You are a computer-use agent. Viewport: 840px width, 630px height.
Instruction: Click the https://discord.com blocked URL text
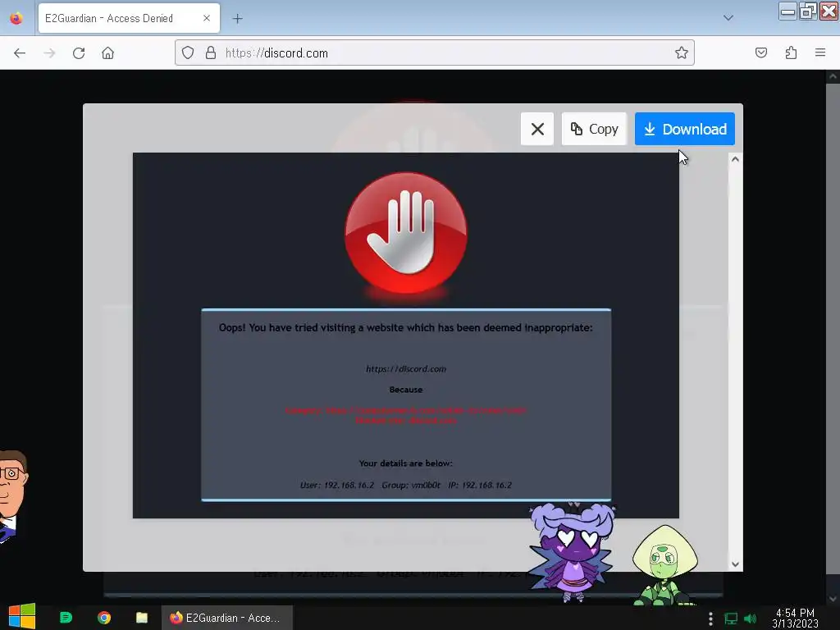tap(405, 368)
